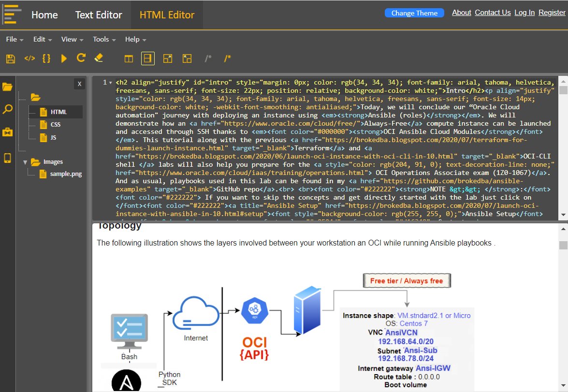The width and height of the screenshot is (568, 392).
Task: Go to the Home tab
Action: 44,15
